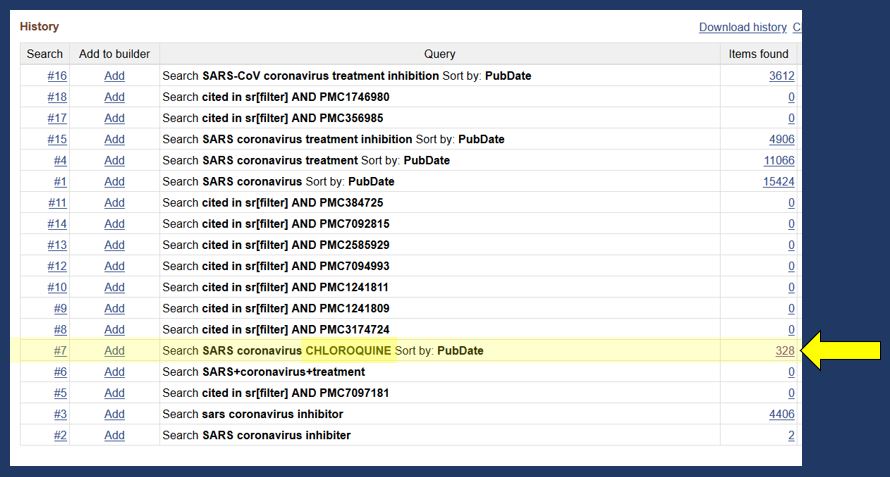Open the 3612 items found result
This screenshot has width=890, height=477.
pyautogui.click(x=781, y=76)
